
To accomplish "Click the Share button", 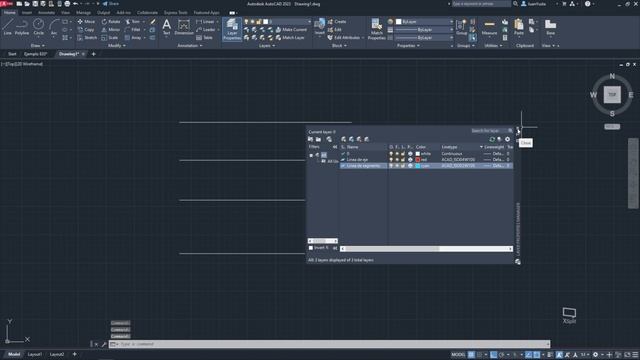I will [x=111, y=4].
